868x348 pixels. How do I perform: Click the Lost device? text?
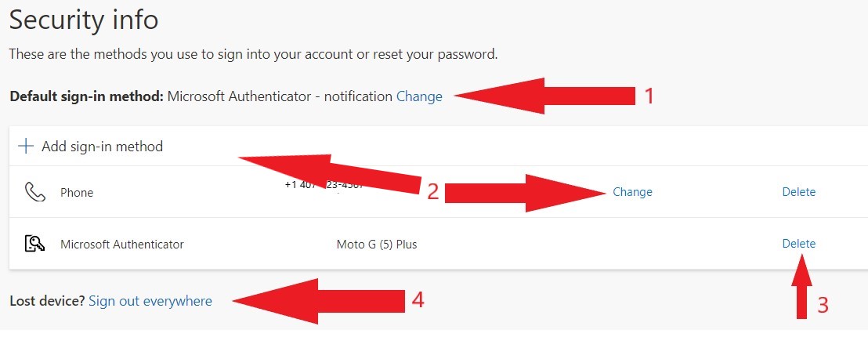[x=47, y=301]
